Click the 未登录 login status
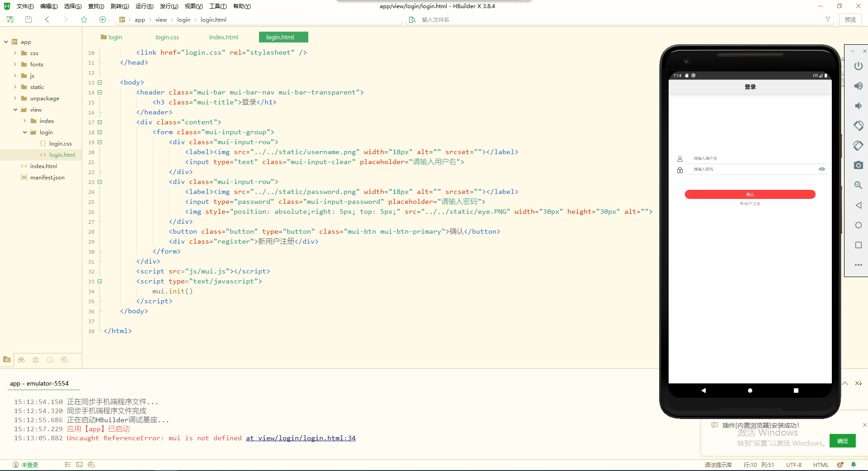Screen dimensions: 868x471 click(x=26, y=465)
